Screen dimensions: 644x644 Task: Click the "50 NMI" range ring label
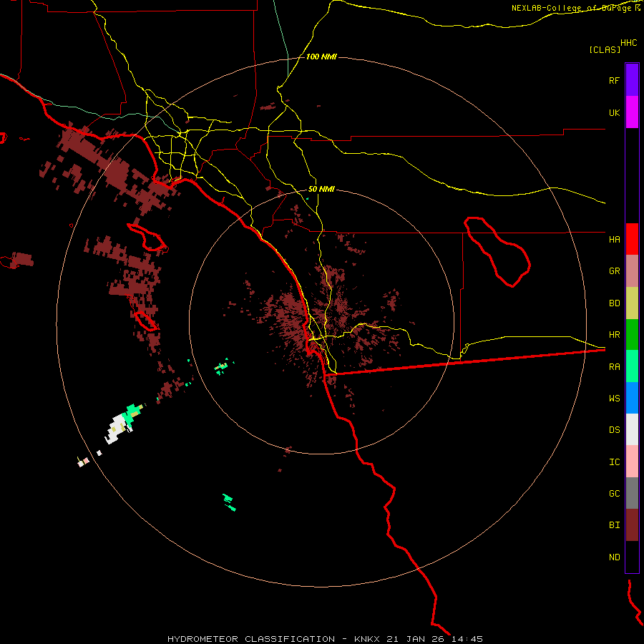(321, 189)
